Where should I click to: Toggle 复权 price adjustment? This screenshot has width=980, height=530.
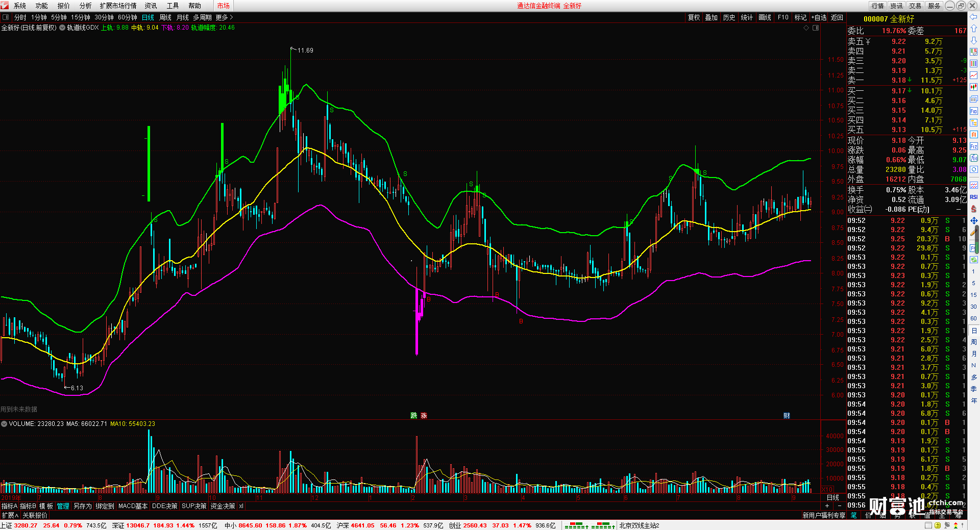(x=694, y=17)
